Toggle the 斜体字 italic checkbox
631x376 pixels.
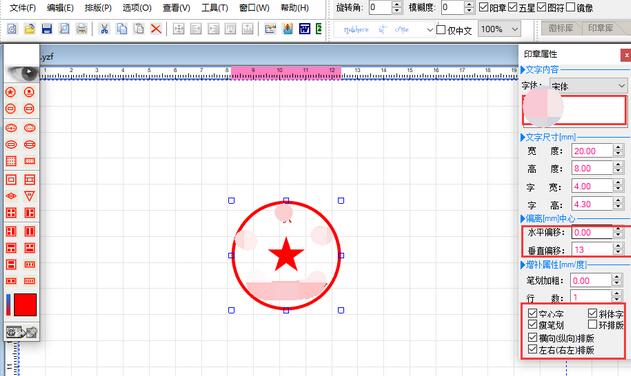[x=592, y=313]
